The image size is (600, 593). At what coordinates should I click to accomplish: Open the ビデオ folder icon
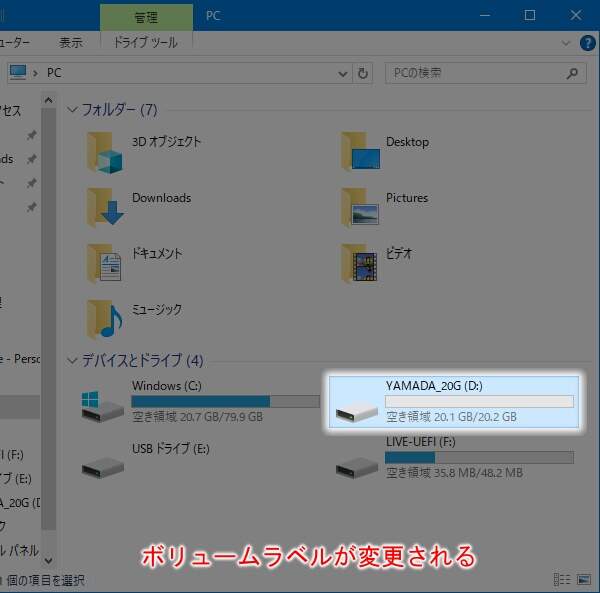point(360,263)
